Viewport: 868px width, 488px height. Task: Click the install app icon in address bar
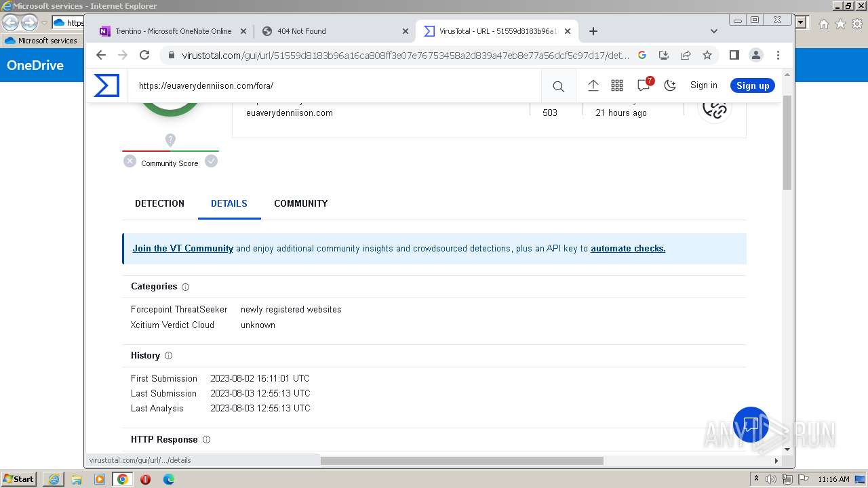664,55
